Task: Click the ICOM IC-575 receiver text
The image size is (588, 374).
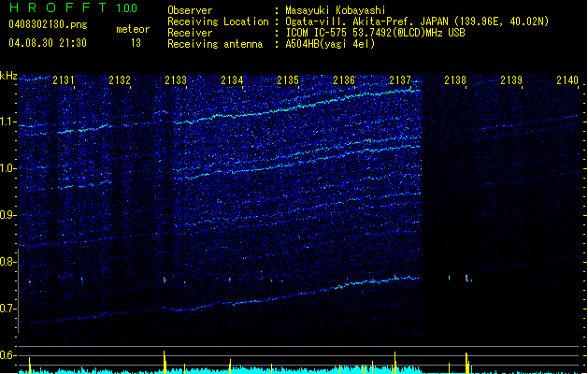Action: coord(376,33)
